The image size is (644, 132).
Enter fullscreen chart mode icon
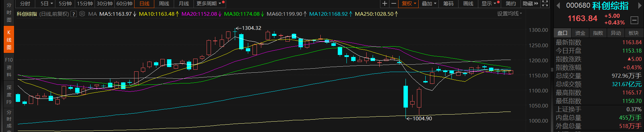point(545,4)
